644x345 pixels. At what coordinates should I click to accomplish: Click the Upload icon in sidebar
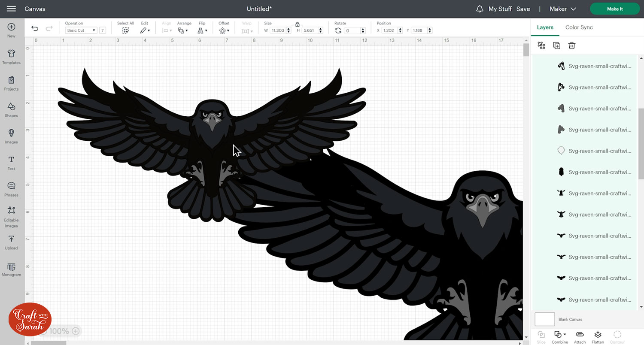(11, 242)
